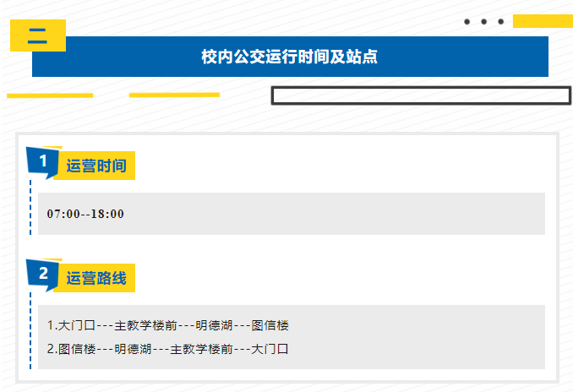Click the yellow "二" section badge

[x=37, y=35]
